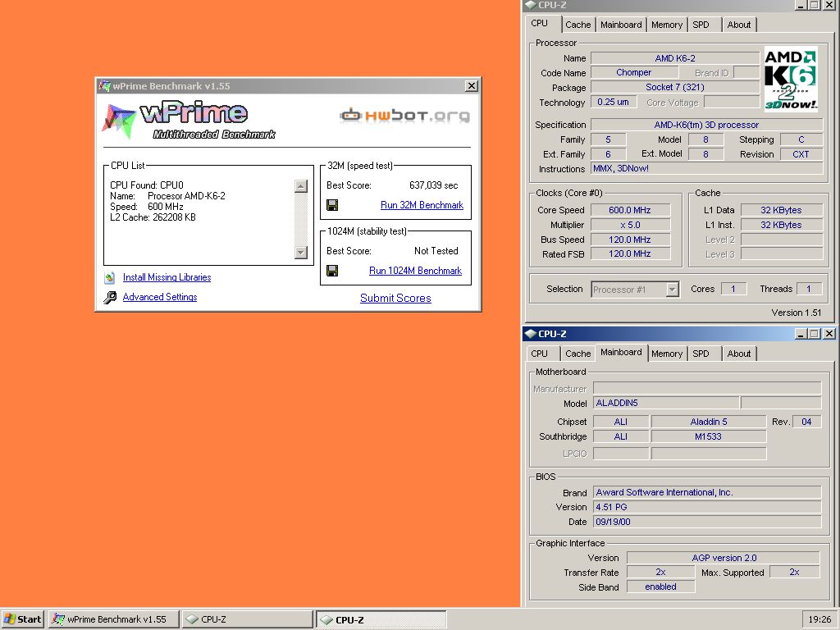Click the Code Name field Chomper
Screen dimensions: 840x630
pos(634,72)
